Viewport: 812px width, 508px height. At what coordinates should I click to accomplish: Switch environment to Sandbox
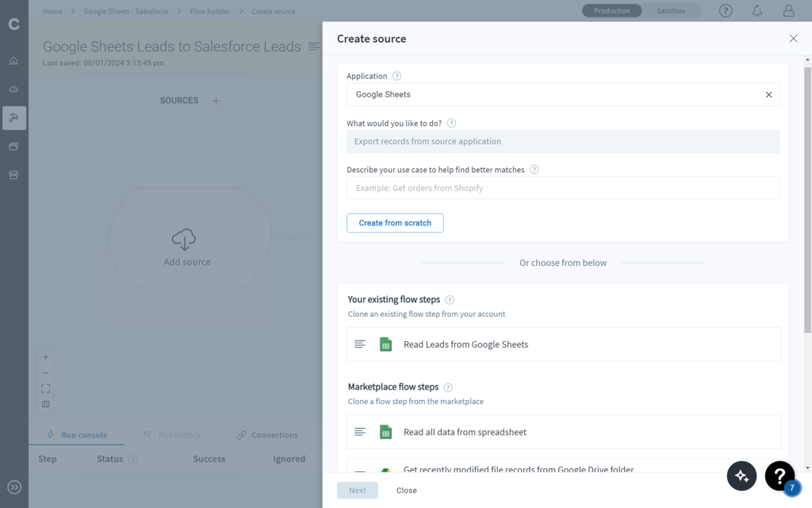(672, 11)
